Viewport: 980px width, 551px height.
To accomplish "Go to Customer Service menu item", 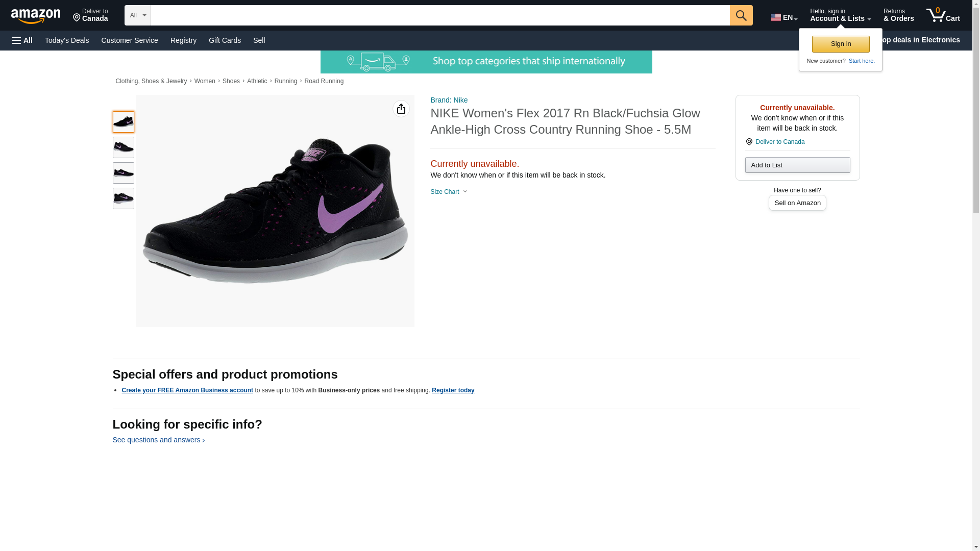I will point(130,40).
